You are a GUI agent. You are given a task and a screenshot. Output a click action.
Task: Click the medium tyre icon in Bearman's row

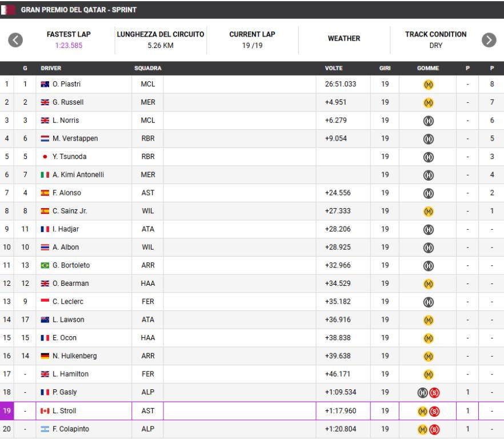[x=428, y=284]
